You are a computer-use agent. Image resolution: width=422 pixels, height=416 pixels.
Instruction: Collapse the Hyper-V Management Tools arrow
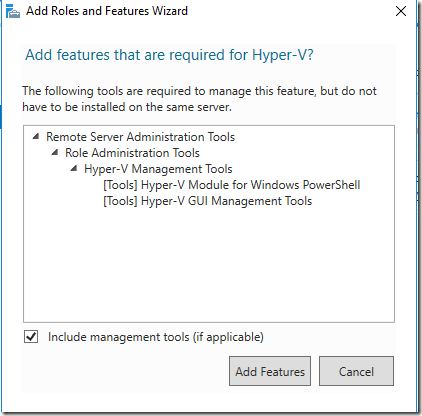pyautogui.click(x=74, y=168)
